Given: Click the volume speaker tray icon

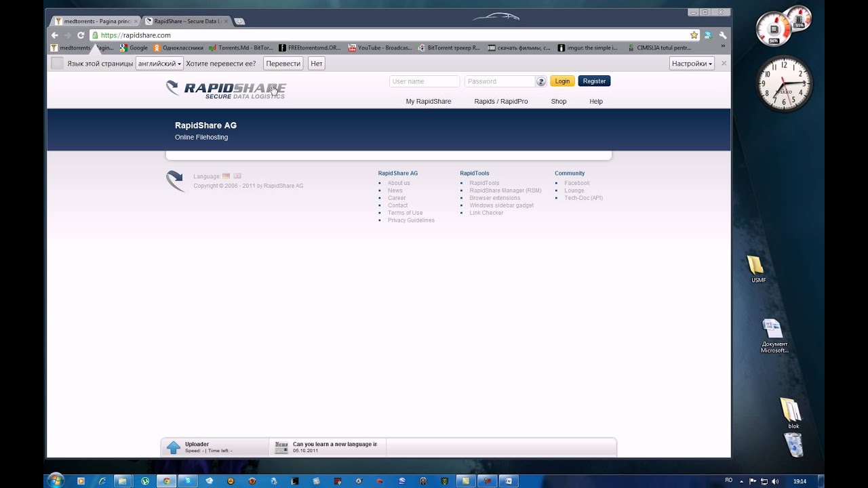Looking at the screenshot, I should [775, 481].
